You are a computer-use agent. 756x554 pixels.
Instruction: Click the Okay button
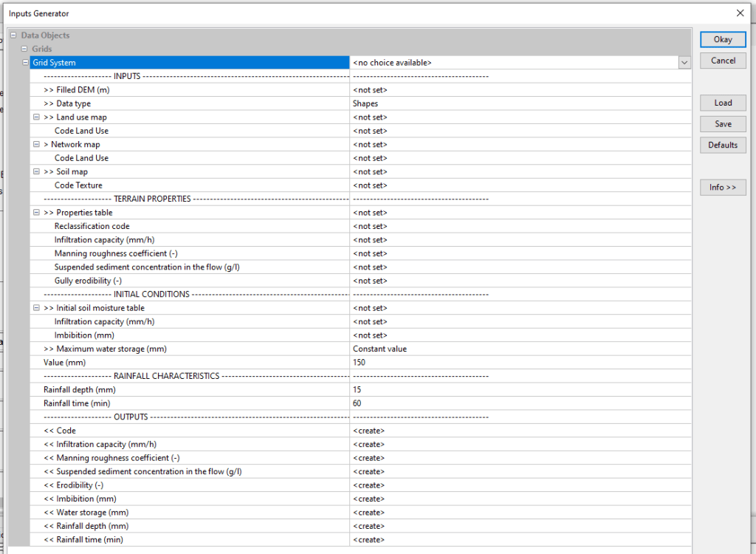pos(723,40)
